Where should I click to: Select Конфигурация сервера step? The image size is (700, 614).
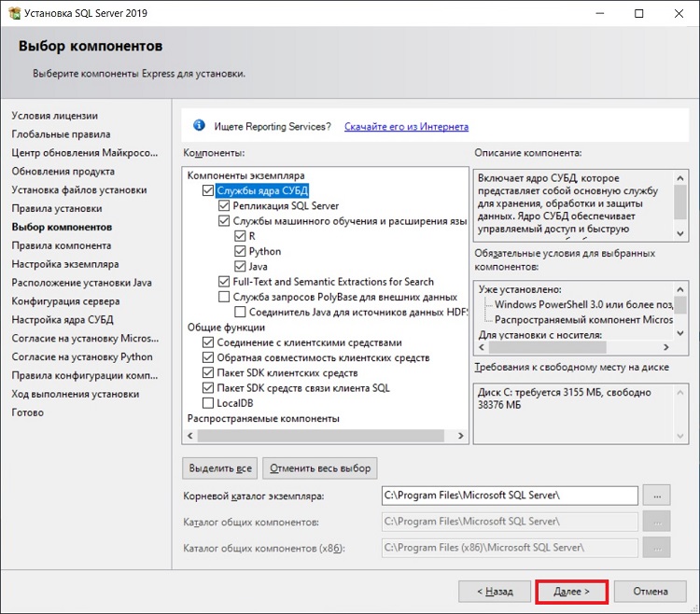65,301
